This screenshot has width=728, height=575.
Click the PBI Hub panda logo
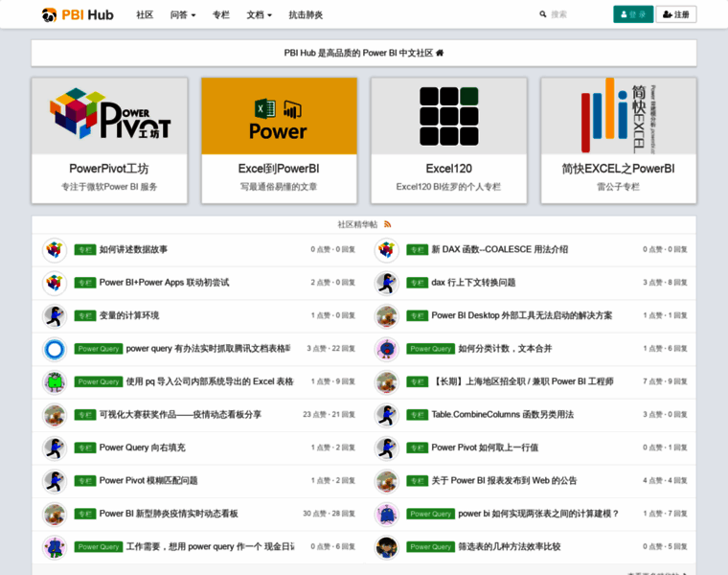(x=78, y=15)
